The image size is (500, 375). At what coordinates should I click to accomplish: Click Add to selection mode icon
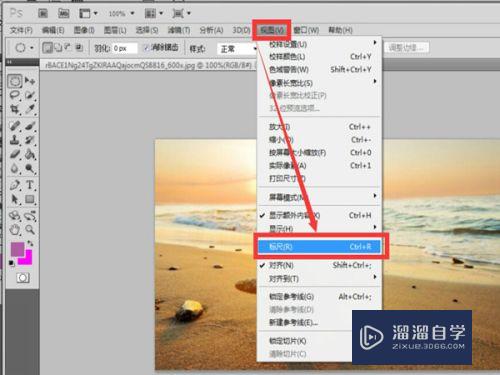pos(58,48)
